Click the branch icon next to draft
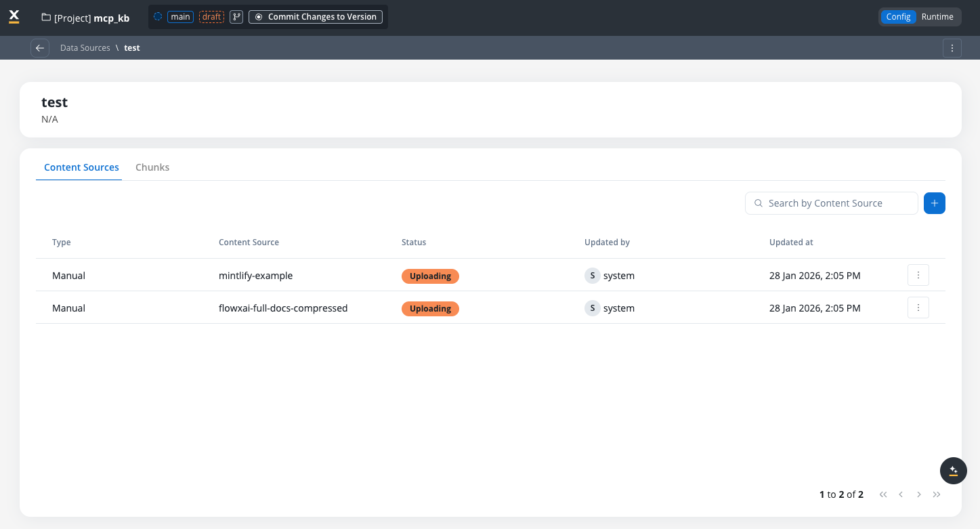980x529 pixels. (x=236, y=17)
